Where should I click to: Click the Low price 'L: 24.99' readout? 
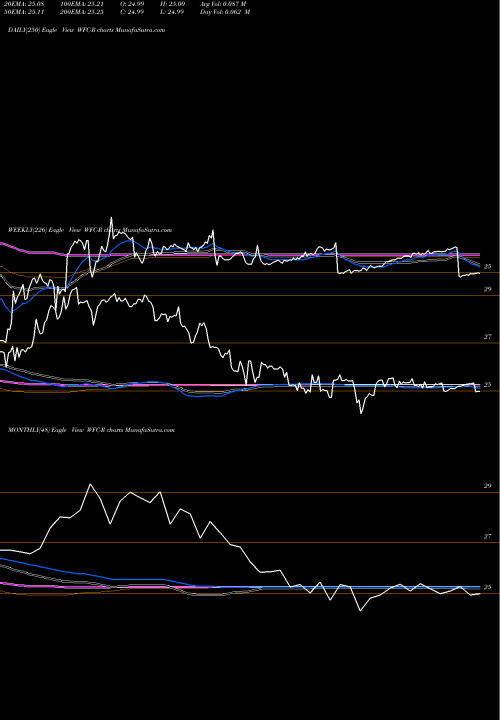[173, 12]
